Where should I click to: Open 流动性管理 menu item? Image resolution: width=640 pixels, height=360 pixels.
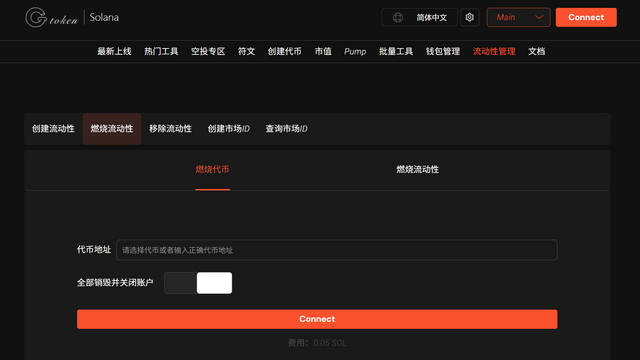(x=494, y=51)
